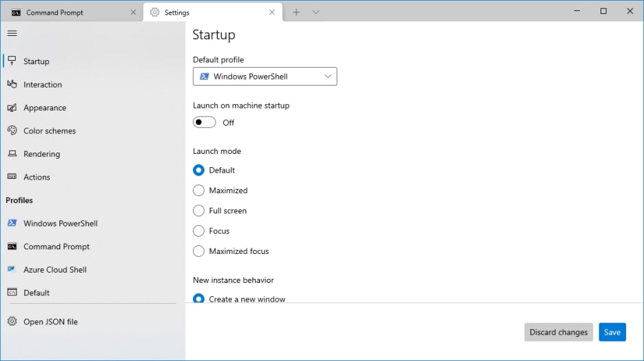
Task: Click the Save button
Action: [612, 332]
